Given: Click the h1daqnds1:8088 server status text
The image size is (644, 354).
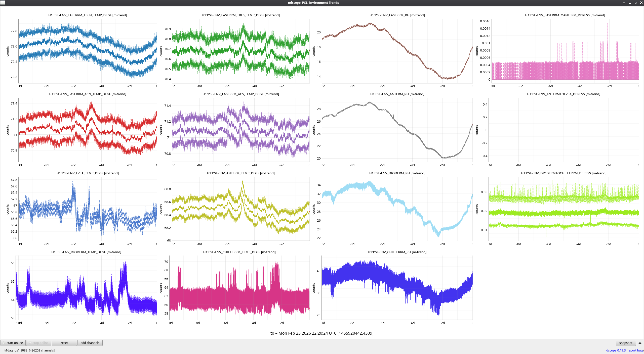Looking at the screenshot, I should click(15, 350).
